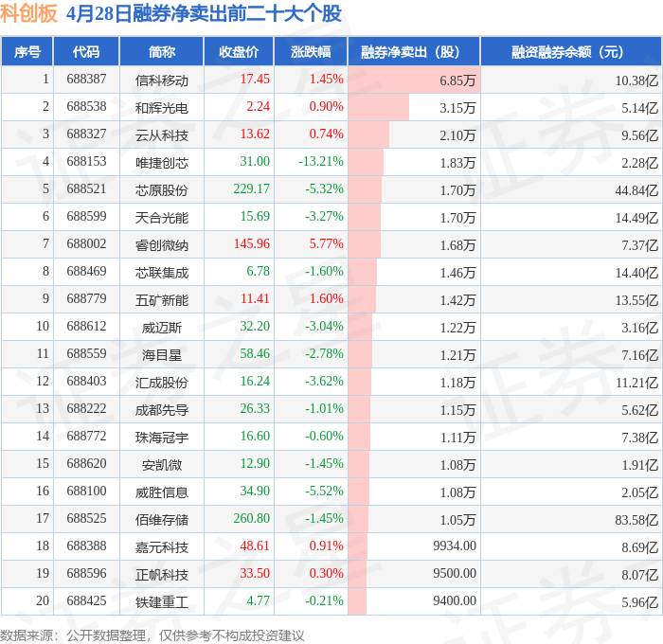This screenshot has width=663, height=644.
Task: Click change value -5.52%
Action: [x=324, y=492]
